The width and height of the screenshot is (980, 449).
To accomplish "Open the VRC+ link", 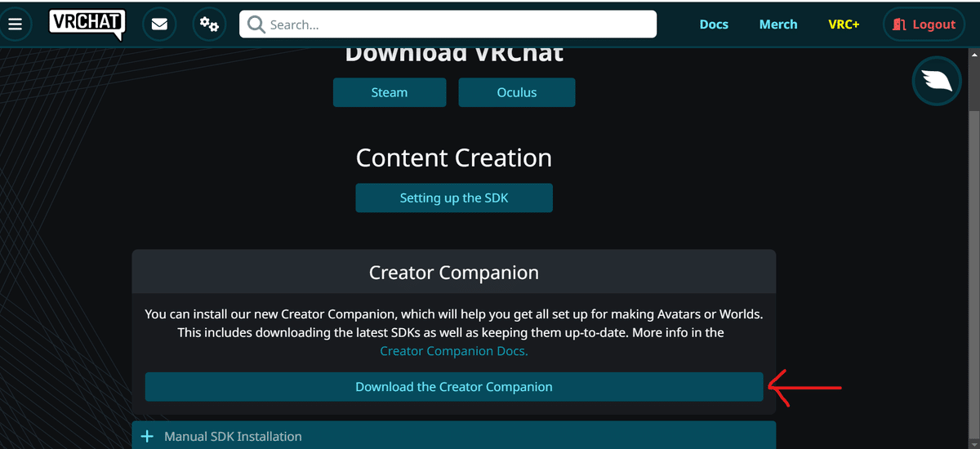I will (x=844, y=24).
